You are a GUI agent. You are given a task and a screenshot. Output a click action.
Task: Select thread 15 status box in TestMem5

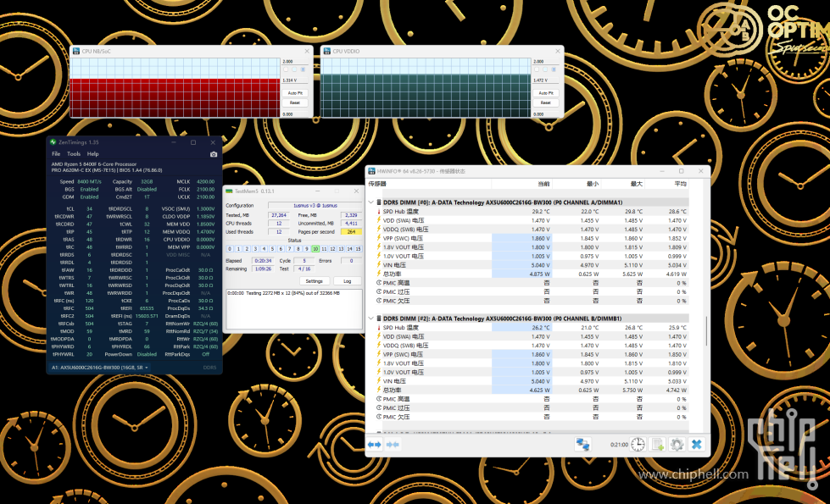pyautogui.click(x=357, y=248)
